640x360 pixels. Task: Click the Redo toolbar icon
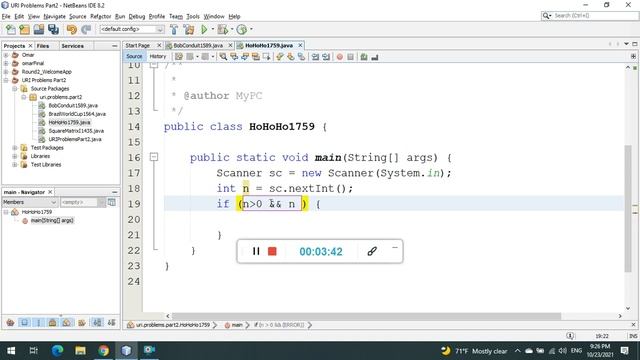click(86, 29)
